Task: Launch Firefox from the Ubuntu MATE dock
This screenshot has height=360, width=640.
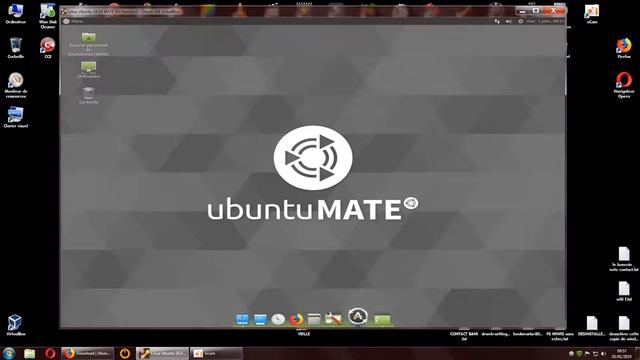Action: pyautogui.click(x=296, y=319)
